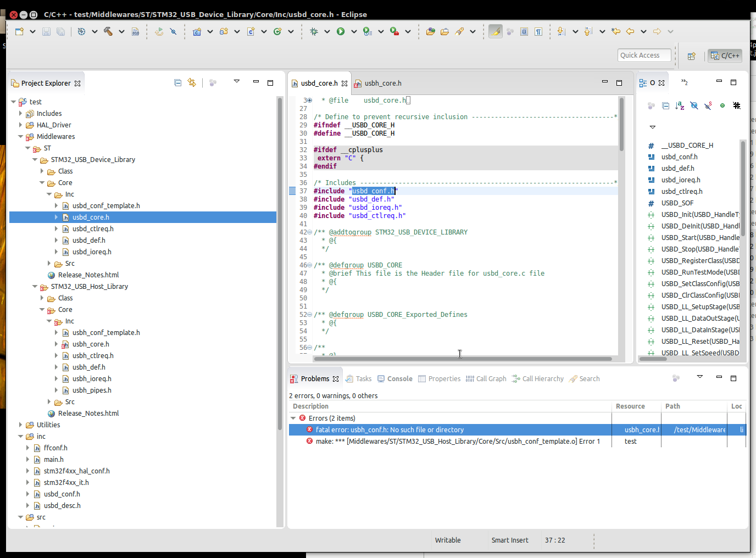Click the Back navigation arrow icon
The image size is (756, 558).
point(630,31)
